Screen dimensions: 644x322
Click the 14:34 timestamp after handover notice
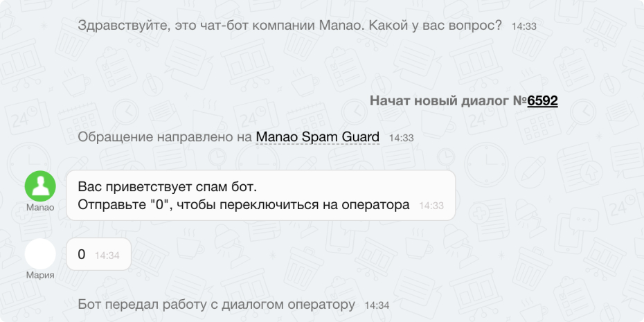(x=377, y=305)
